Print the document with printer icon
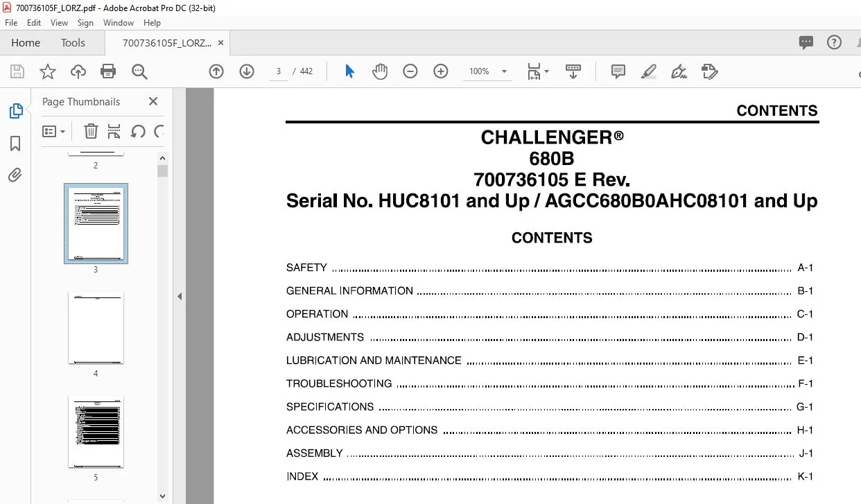Screen dimensions: 861x504 108,71
